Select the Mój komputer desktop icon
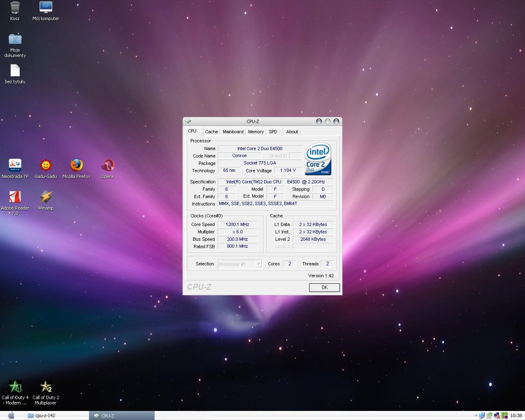The image size is (525, 420). click(x=46, y=11)
